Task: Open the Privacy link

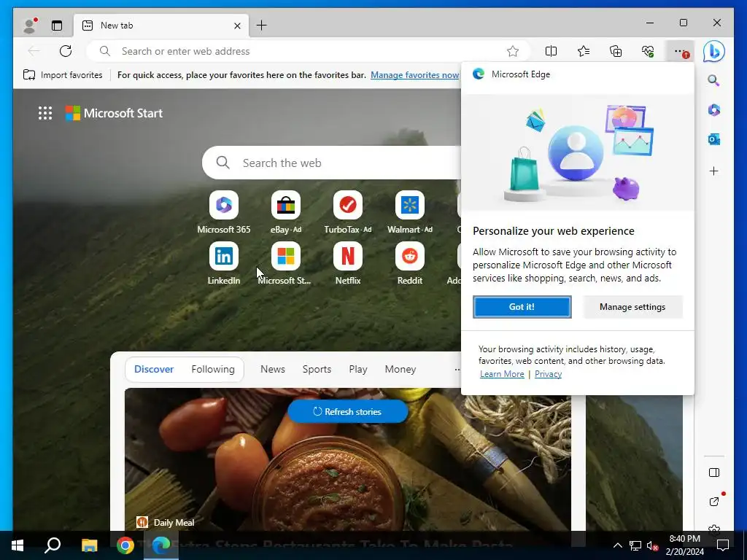Action: pyautogui.click(x=548, y=374)
